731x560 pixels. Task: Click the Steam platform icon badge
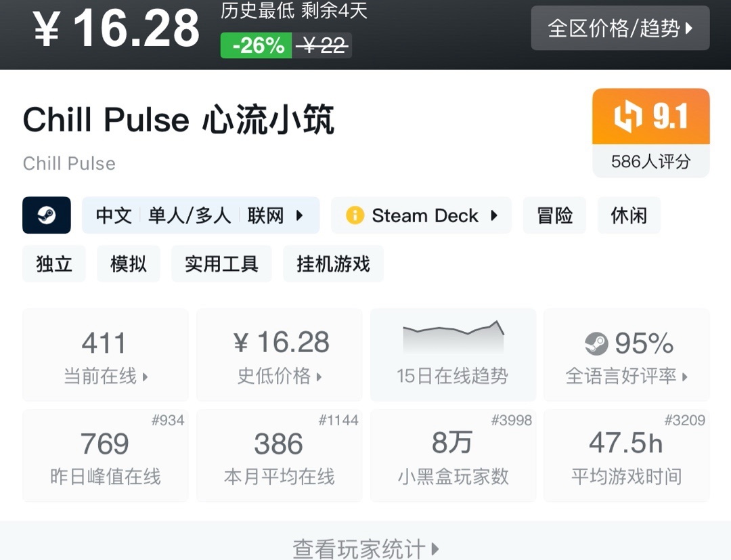[47, 215]
